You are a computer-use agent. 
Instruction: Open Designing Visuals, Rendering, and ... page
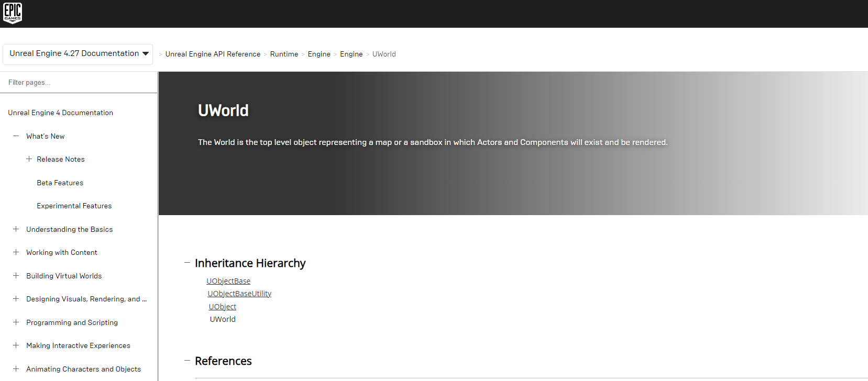pos(86,299)
